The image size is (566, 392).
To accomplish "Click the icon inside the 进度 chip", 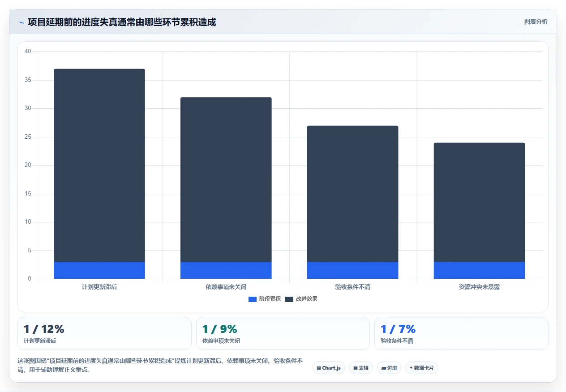I will [x=384, y=368].
